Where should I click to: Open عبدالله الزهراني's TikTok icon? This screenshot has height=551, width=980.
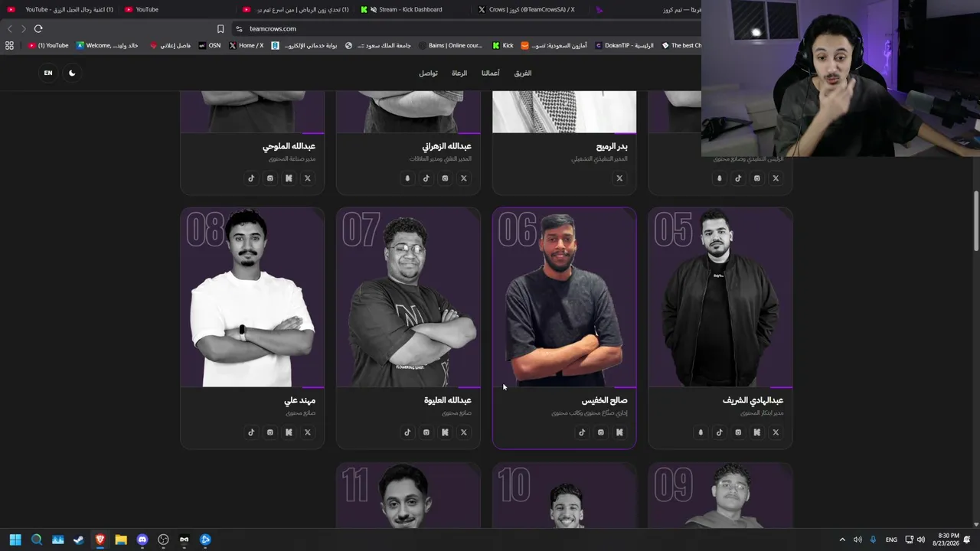tap(426, 178)
